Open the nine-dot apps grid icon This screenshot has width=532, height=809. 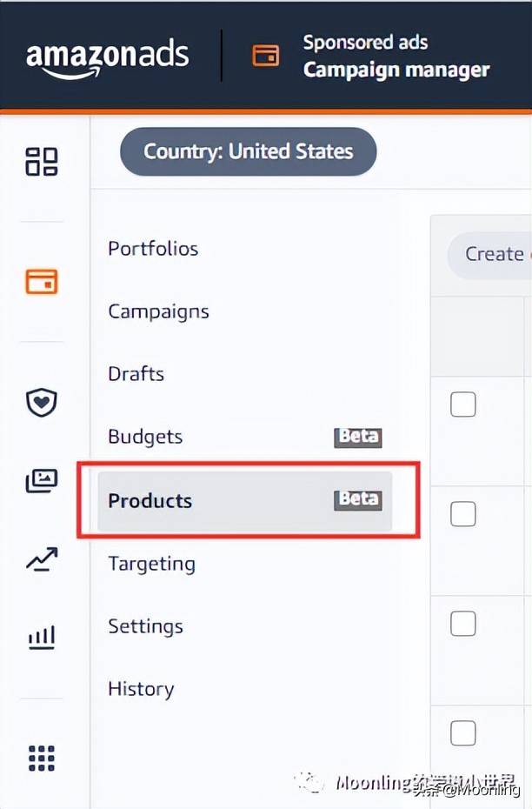pyautogui.click(x=42, y=758)
